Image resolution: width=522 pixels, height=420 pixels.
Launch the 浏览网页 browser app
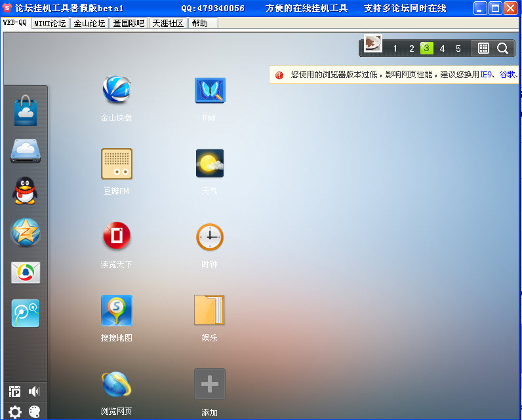click(117, 385)
